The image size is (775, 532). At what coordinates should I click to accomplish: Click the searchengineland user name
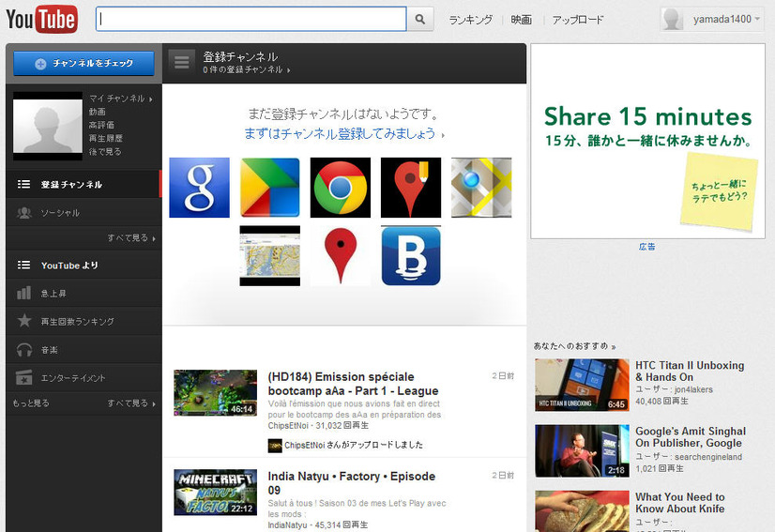(708, 457)
